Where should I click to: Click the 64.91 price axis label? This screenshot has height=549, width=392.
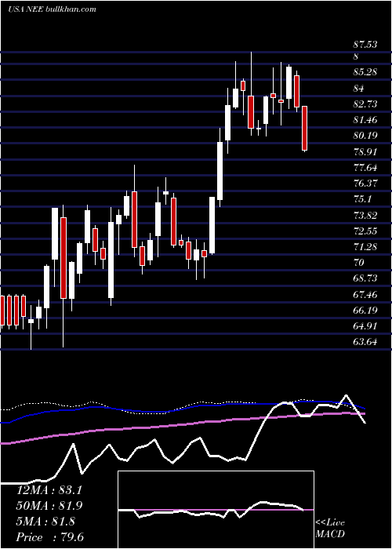366,326
